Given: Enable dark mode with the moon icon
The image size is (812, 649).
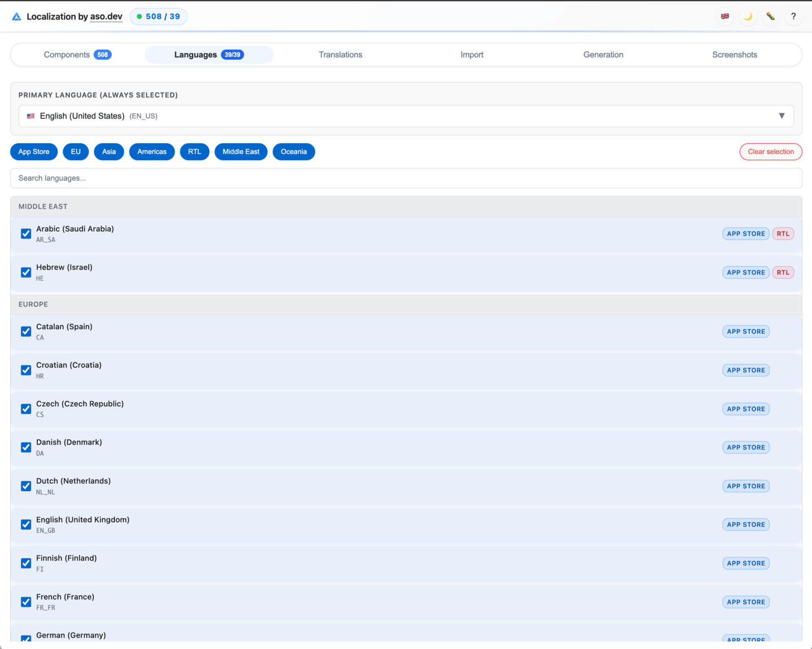Looking at the screenshot, I should pos(748,16).
